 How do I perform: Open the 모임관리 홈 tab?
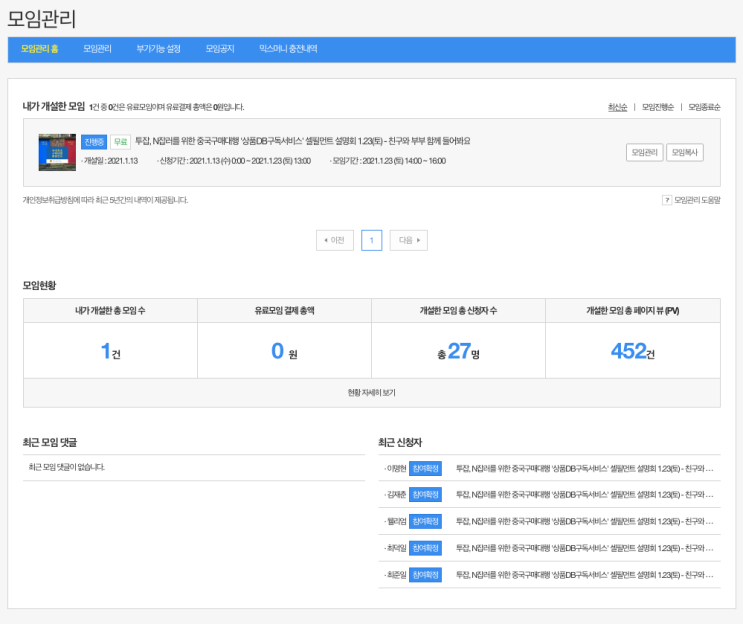[39, 49]
